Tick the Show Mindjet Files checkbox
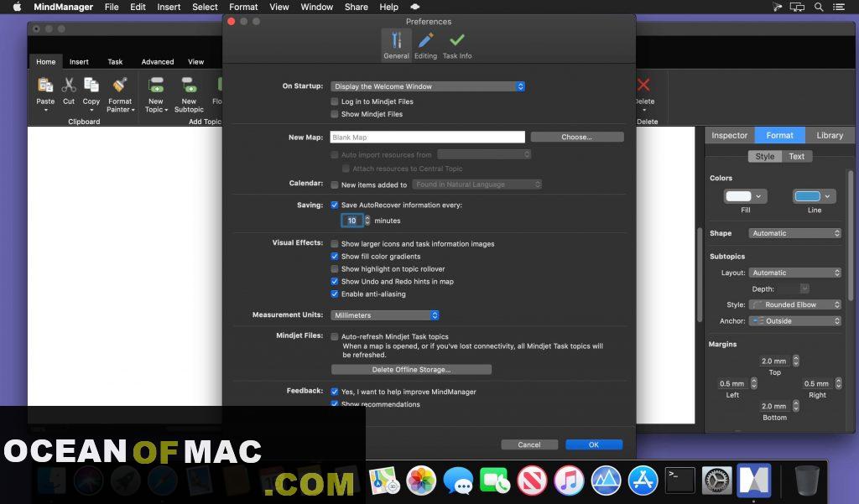 [335, 114]
